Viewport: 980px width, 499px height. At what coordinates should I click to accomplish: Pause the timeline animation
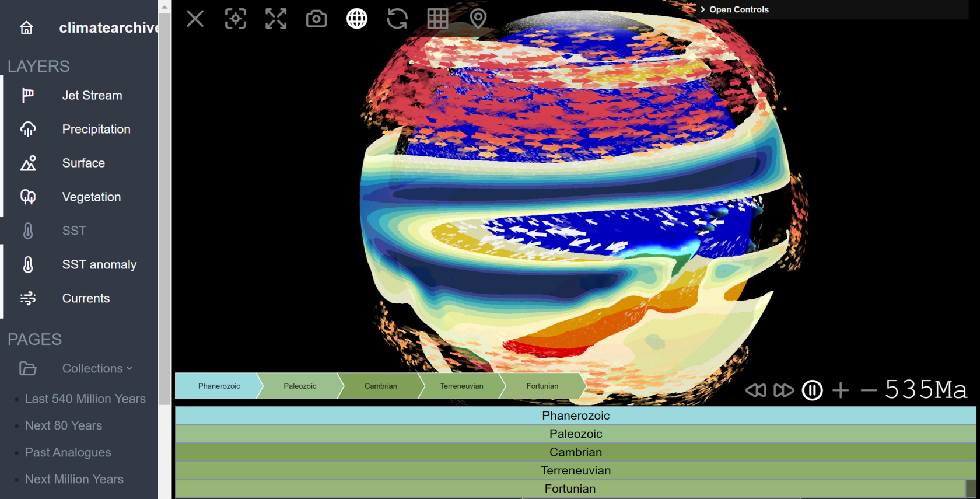pyautogui.click(x=812, y=390)
